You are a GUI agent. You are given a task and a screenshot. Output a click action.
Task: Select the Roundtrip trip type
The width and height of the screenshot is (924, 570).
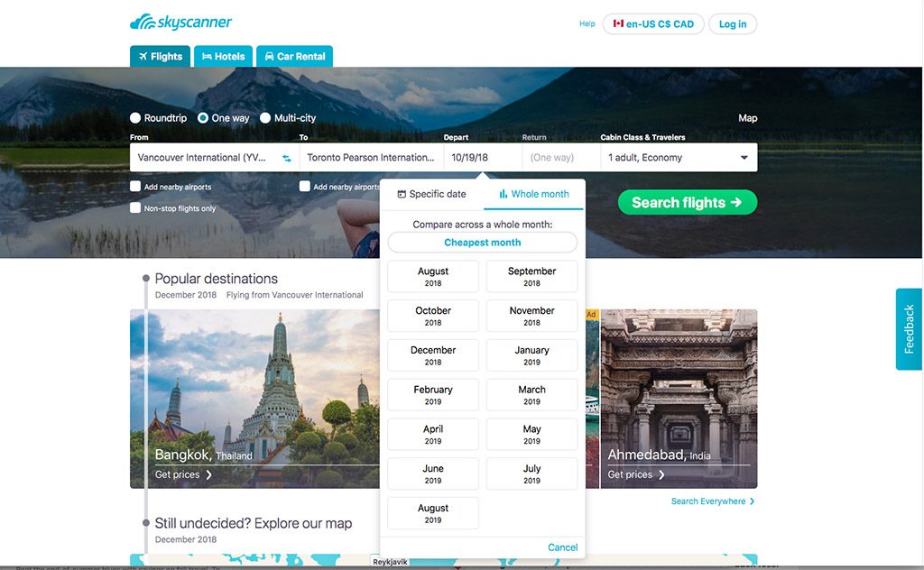pyautogui.click(x=134, y=117)
